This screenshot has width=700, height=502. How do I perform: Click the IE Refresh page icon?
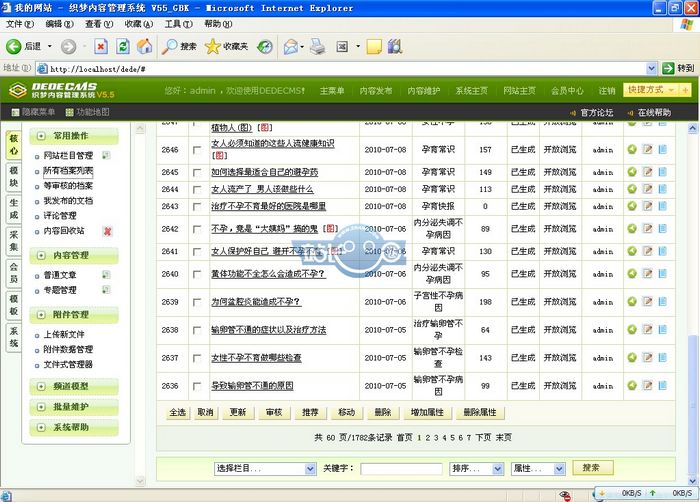tap(123, 46)
